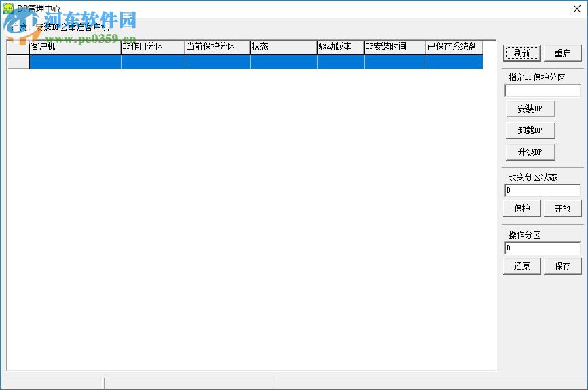Restore partition with the 还原 button
Viewport: 588px width, 390px height.
(x=521, y=266)
